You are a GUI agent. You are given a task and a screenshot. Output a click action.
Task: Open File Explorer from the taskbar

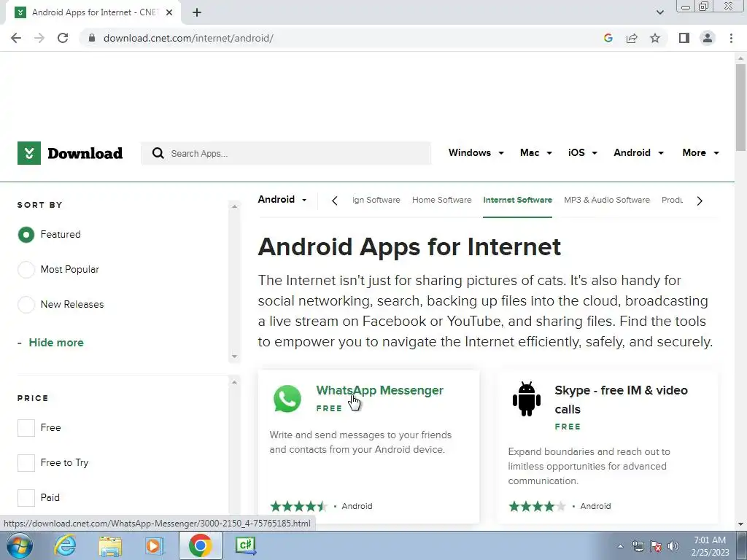coord(110,546)
